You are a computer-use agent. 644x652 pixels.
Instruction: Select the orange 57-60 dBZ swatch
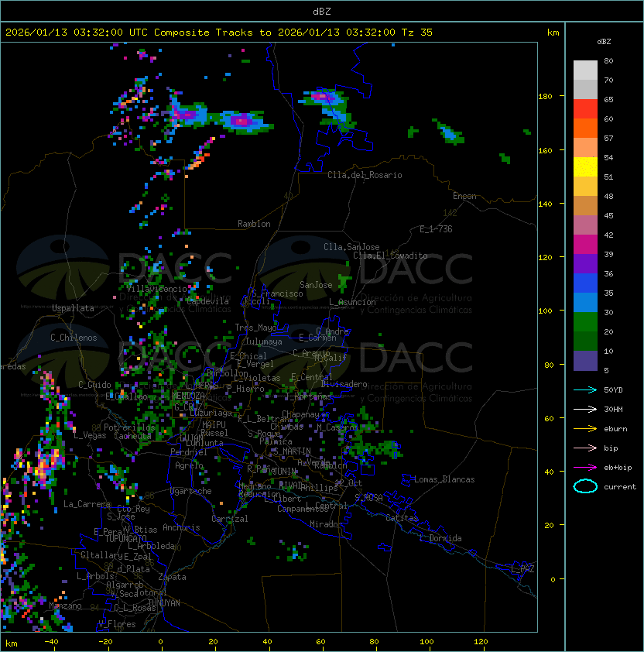[585, 128]
